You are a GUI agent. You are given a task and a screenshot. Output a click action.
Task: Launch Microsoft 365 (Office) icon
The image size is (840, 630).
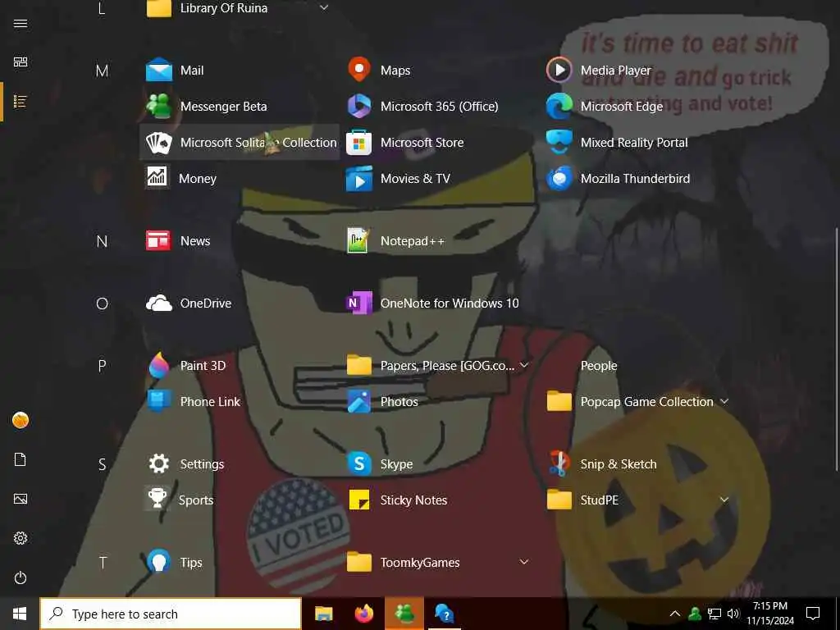(359, 106)
